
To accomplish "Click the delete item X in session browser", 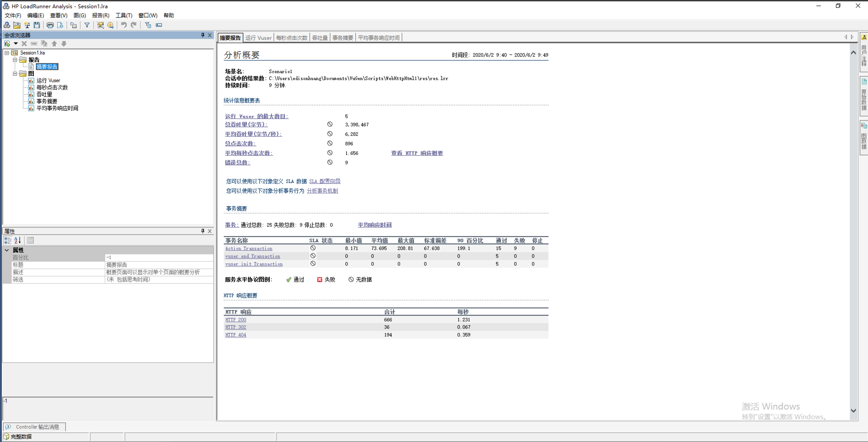I will coord(24,44).
